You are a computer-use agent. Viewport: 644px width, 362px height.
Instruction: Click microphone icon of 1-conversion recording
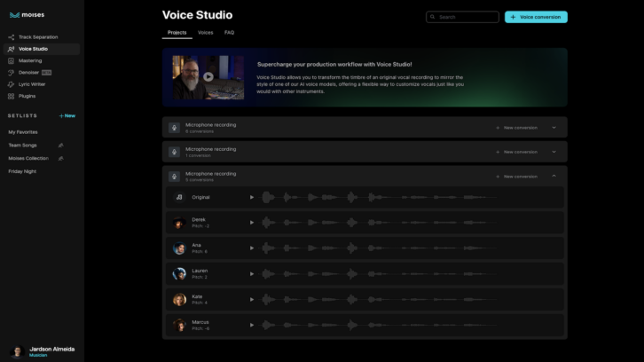[x=174, y=152]
